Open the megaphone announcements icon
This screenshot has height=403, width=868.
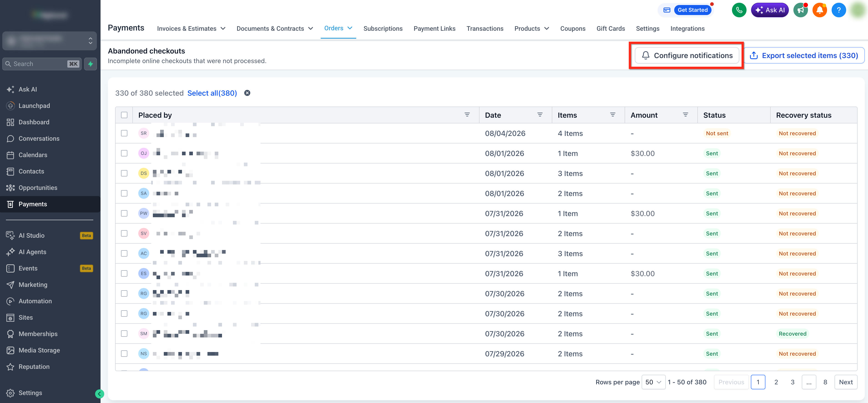[x=801, y=10]
